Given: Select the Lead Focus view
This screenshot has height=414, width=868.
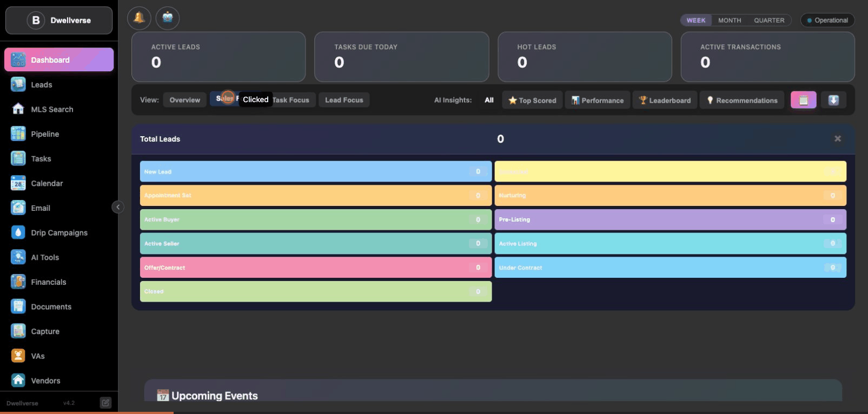Looking at the screenshot, I should tap(344, 100).
